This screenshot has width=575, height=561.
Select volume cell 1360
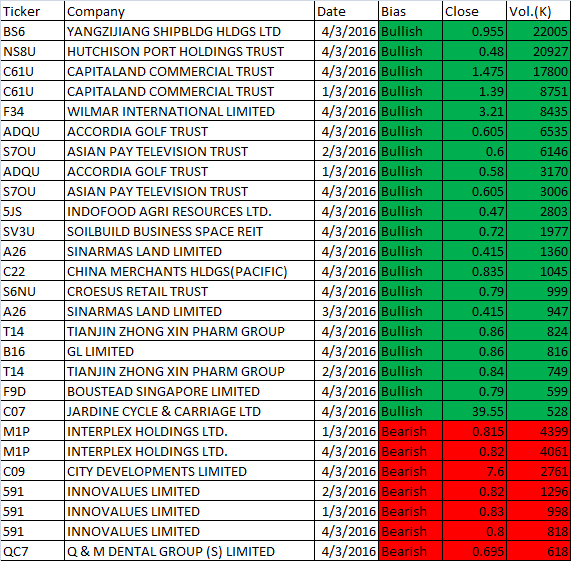point(538,251)
